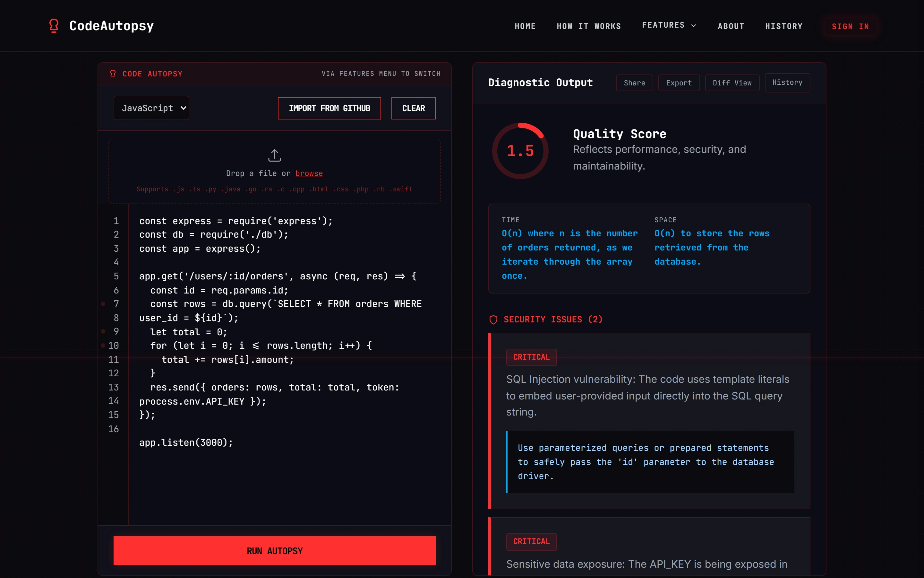Viewport: 924px width, 578px height.
Task: Click the upload arrow icon in drop zone
Action: (275, 155)
